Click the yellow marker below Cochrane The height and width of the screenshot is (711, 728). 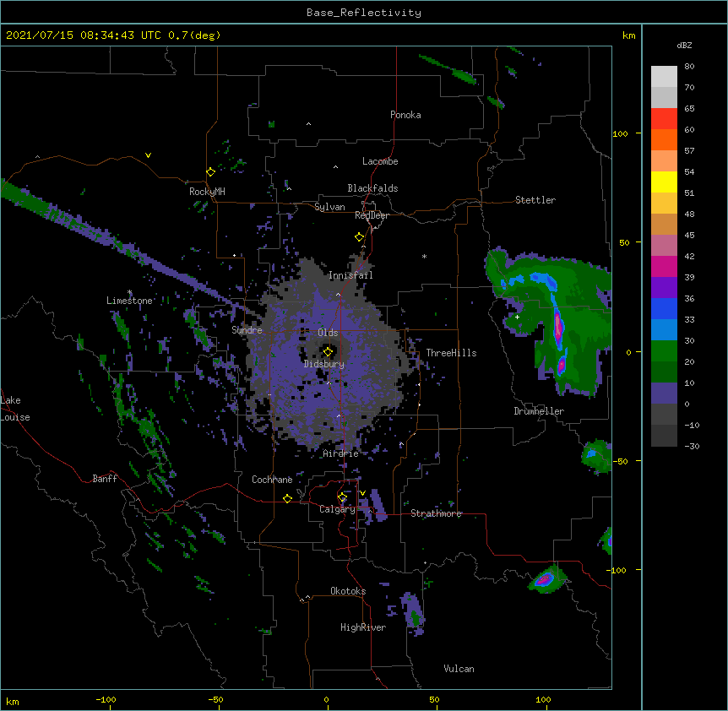point(287,498)
